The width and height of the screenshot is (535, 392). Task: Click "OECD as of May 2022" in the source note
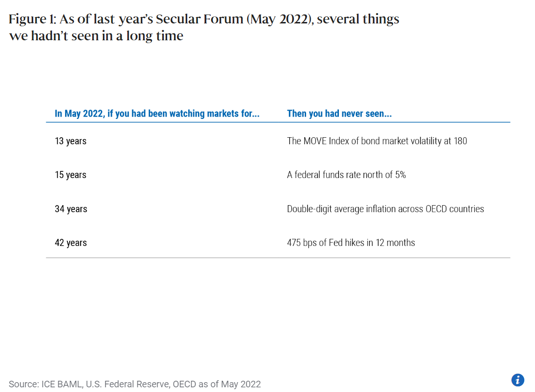click(x=217, y=384)
